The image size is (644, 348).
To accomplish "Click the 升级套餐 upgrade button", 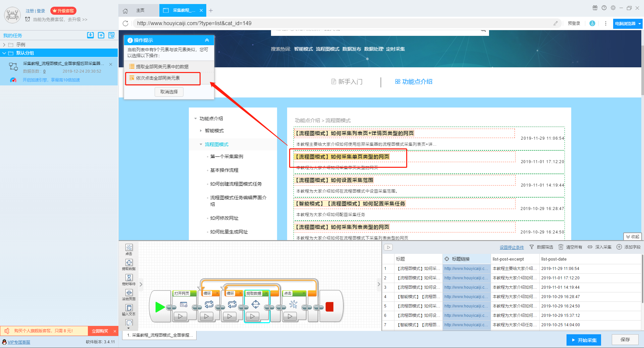I will click(63, 11).
